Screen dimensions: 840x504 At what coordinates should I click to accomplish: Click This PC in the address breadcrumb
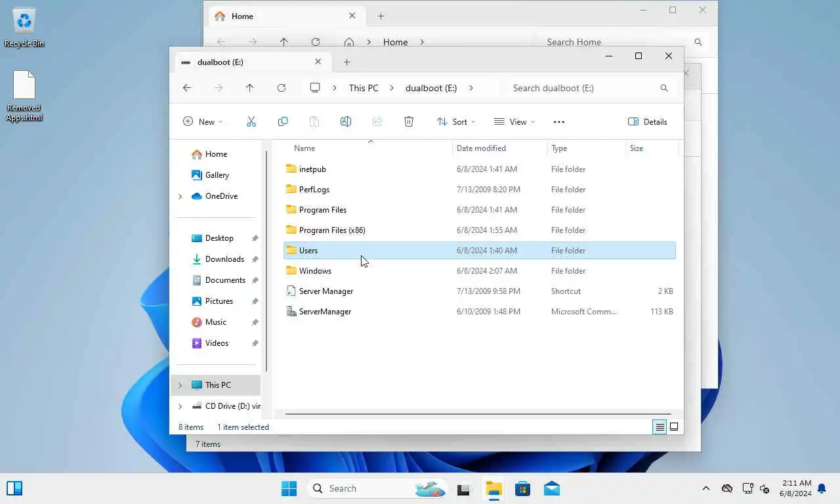(x=364, y=88)
